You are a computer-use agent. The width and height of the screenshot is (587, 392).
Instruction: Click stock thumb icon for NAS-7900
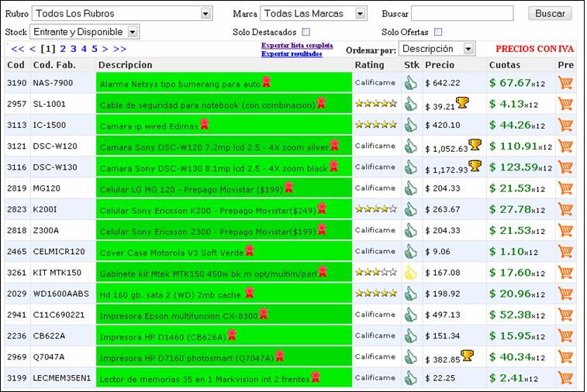pyautogui.click(x=411, y=83)
